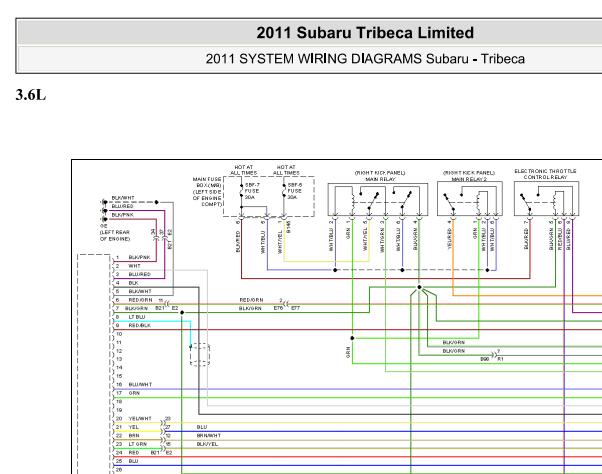Click connector pin '17 GRN'

[128, 393]
